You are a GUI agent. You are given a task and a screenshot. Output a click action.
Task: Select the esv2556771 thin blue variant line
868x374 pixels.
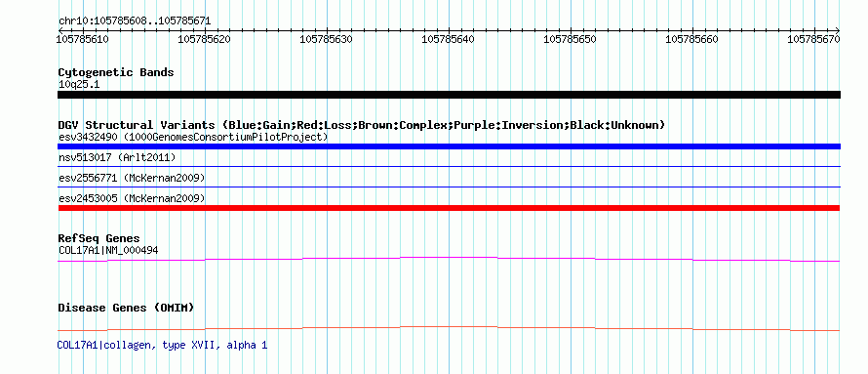coord(449,187)
